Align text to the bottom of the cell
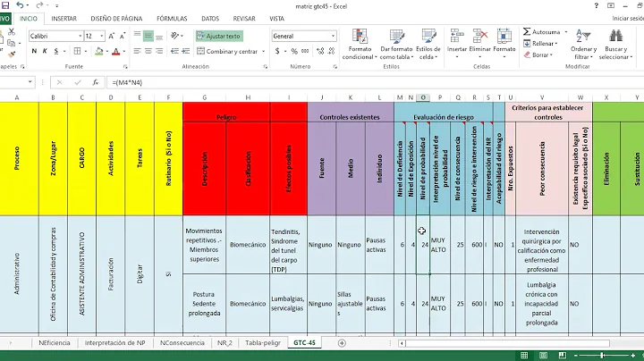The image size is (644, 361). pyautogui.click(x=159, y=36)
